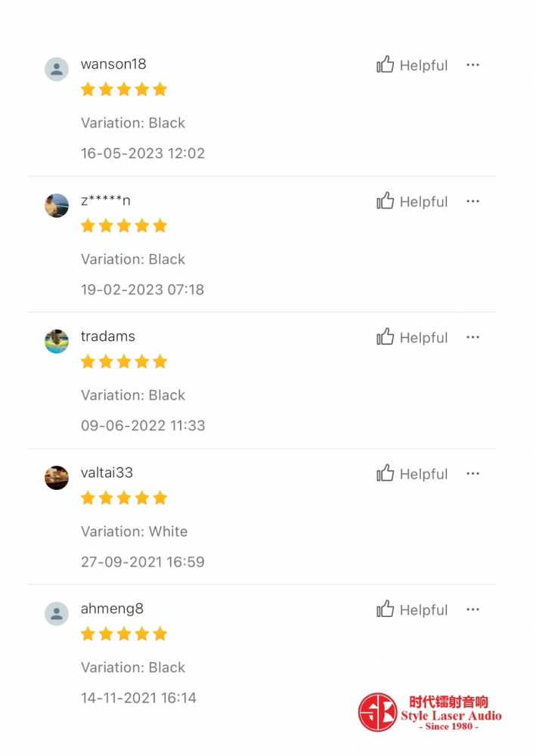Screen dimensions: 536x756
Task: Open ellipsis menu for ahmeng8's review
Action: pyautogui.click(x=472, y=609)
